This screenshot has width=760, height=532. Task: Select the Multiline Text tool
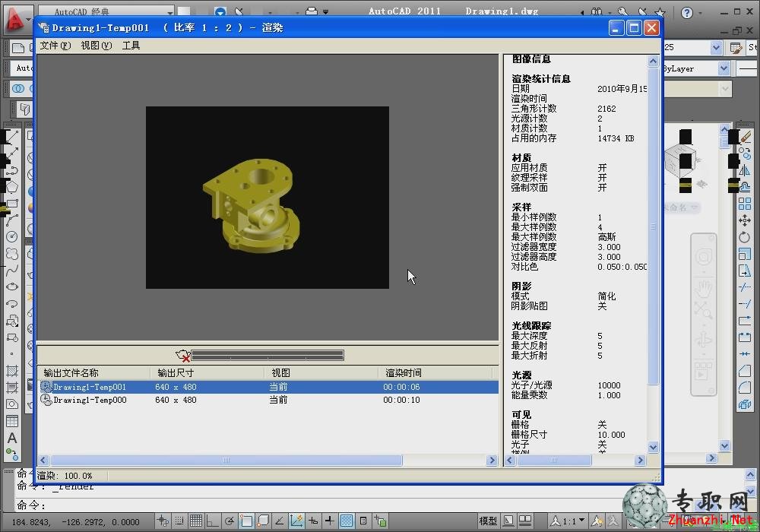point(11,438)
